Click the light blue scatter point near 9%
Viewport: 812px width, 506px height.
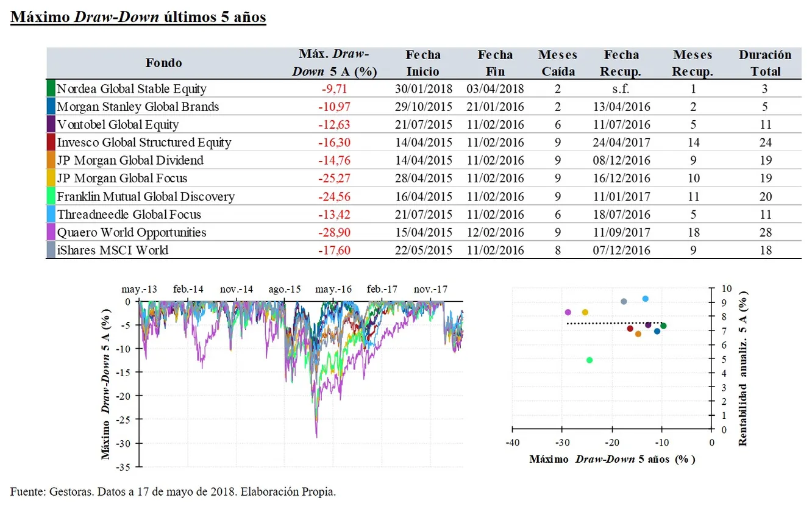click(646, 299)
